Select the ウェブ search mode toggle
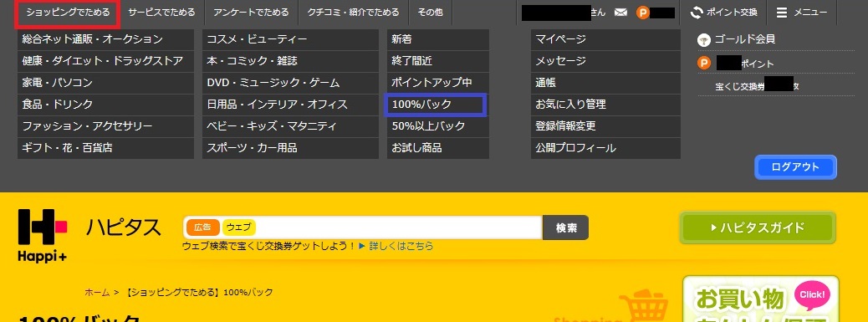 tap(238, 227)
